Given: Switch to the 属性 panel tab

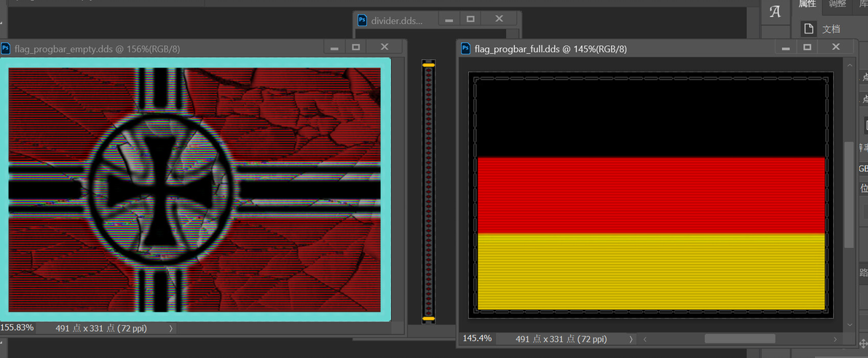Looking at the screenshot, I should (807, 4).
